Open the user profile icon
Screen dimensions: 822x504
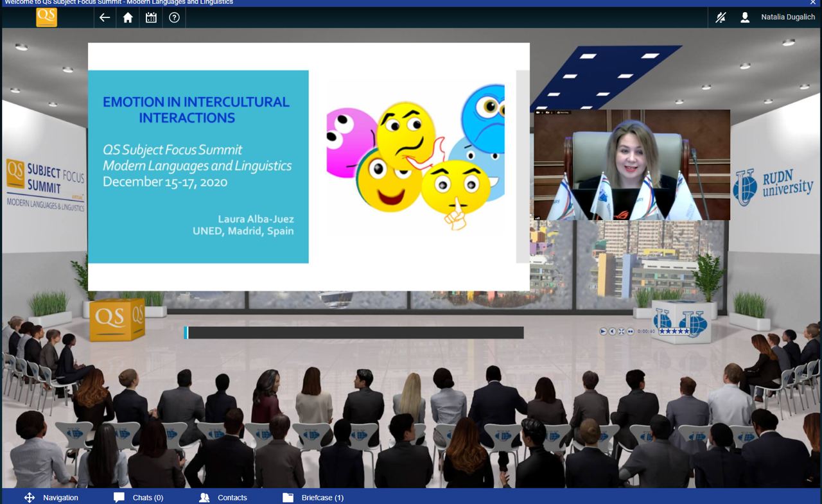point(745,18)
